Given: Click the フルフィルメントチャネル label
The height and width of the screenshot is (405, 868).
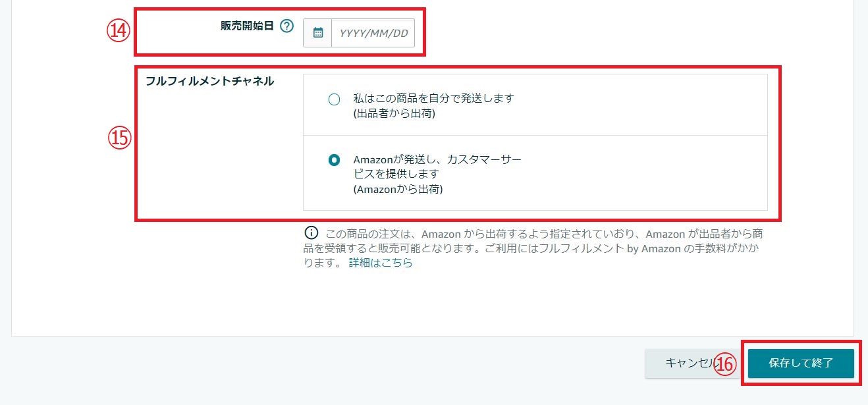Looking at the screenshot, I should (210, 81).
